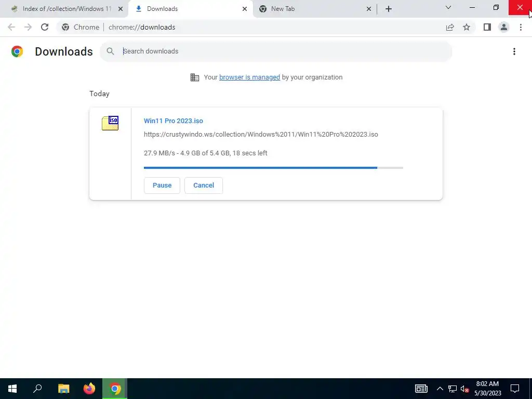532x399 pixels.
Task: Switch to Index of /collection/Windows 11 tab
Action: pyautogui.click(x=64, y=9)
